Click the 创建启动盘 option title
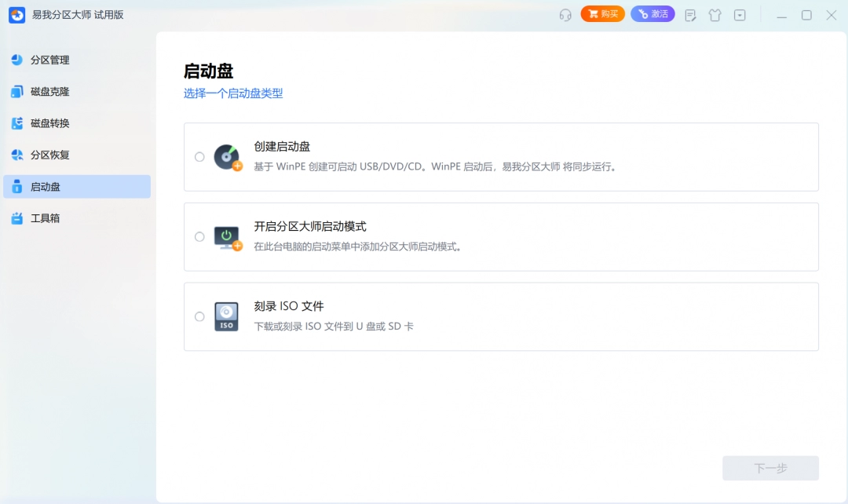Screen dimensions: 848x504 coord(283,147)
